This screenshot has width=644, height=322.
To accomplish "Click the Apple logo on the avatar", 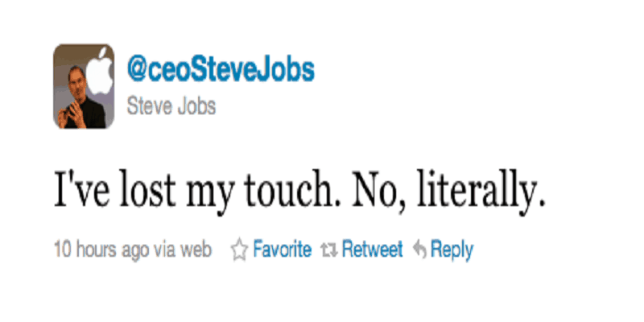I will click(101, 69).
